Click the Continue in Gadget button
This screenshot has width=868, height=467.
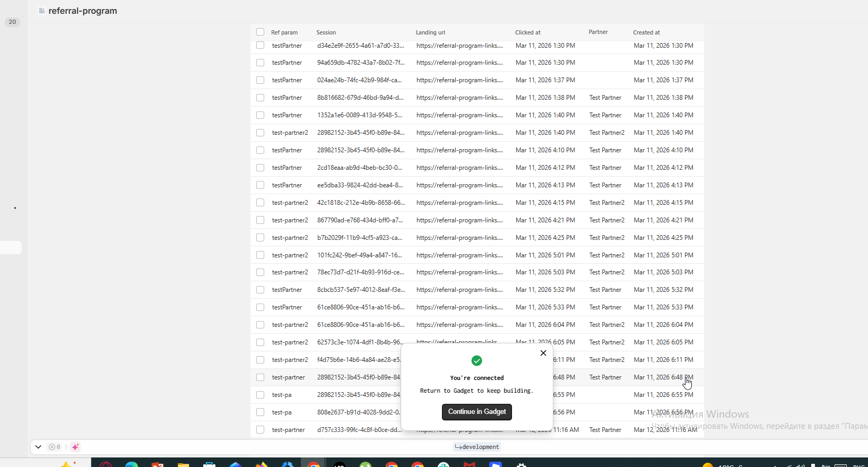(x=477, y=412)
